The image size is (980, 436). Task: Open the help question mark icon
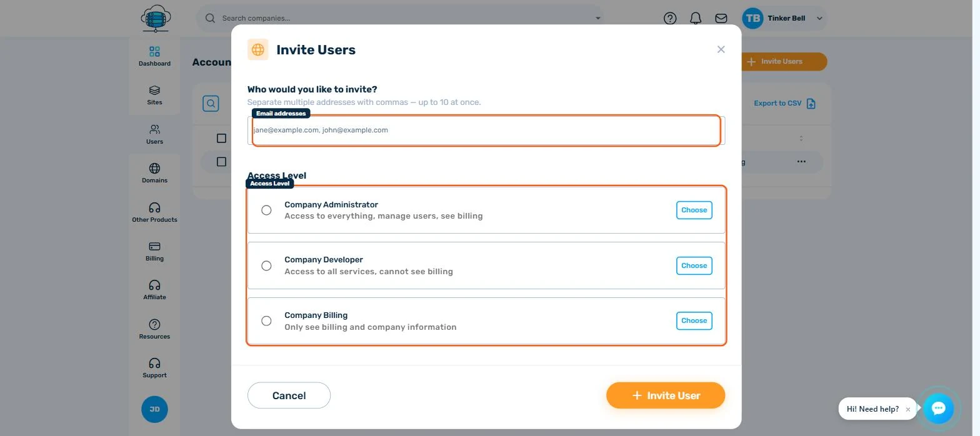click(x=670, y=18)
